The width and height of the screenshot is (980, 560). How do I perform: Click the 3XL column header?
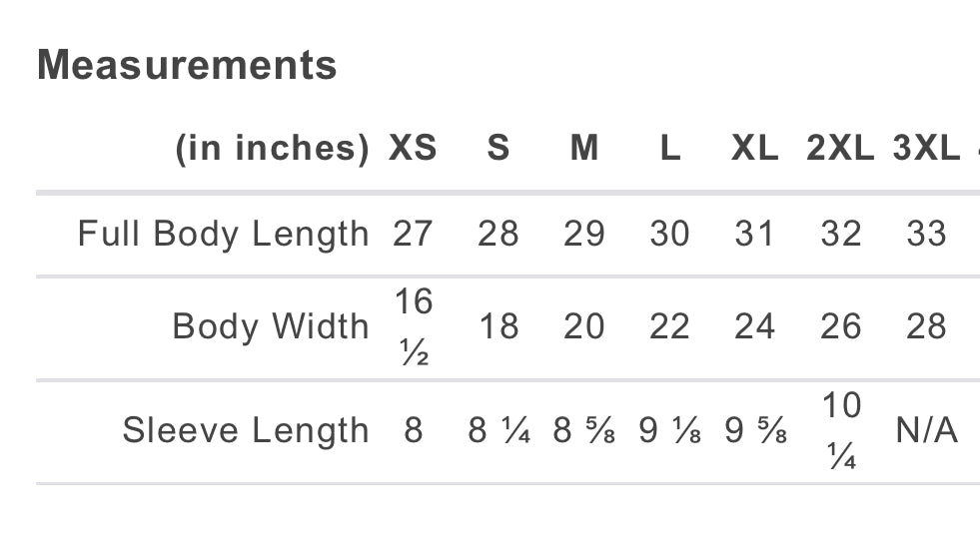pyautogui.click(x=926, y=149)
